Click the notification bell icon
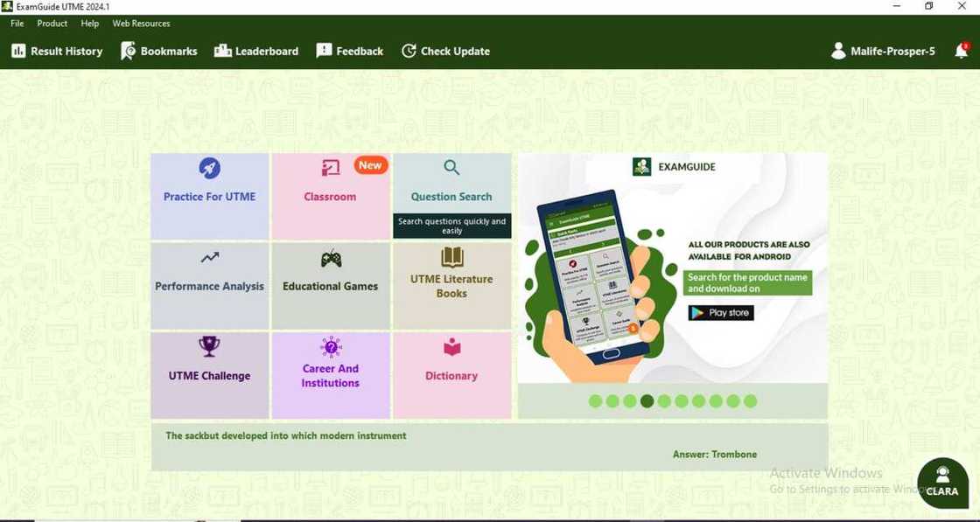Viewport: 980px width, 522px height. pyautogui.click(x=961, y=51)
